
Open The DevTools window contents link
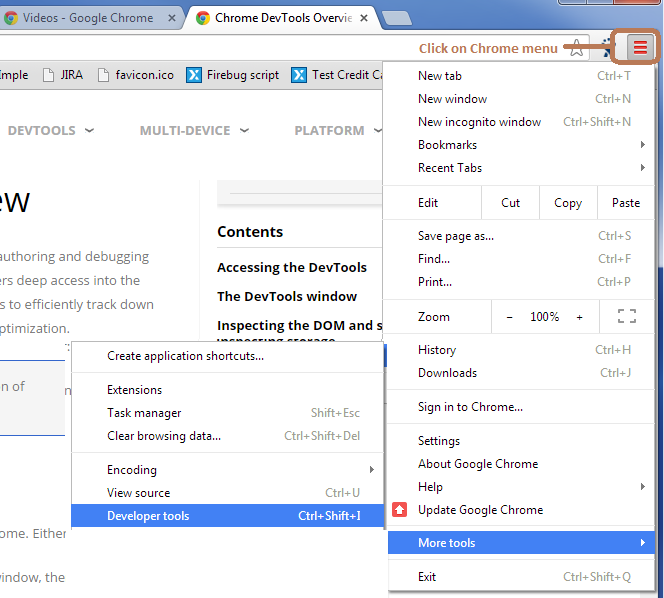pyautogui.click(x=287, y=296)
